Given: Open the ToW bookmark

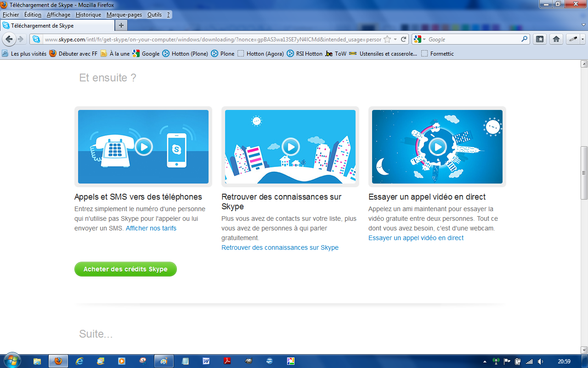Looking at the screenshot, I should point(336,54).
